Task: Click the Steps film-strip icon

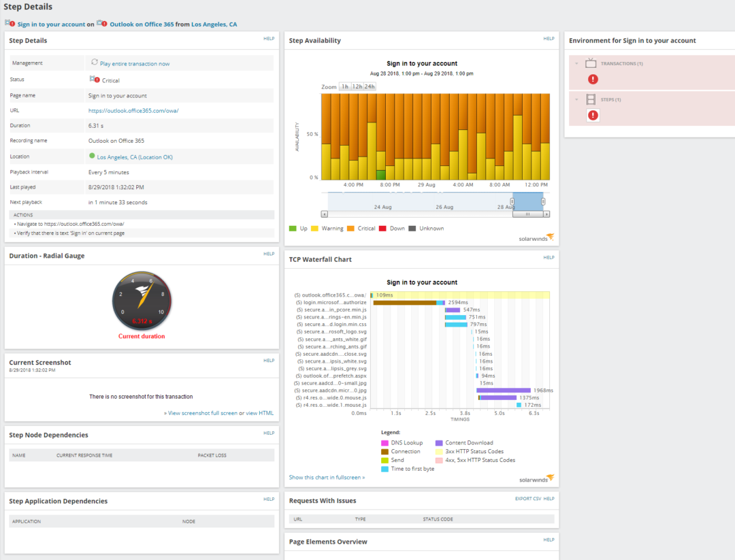Action: coord(591,99)
